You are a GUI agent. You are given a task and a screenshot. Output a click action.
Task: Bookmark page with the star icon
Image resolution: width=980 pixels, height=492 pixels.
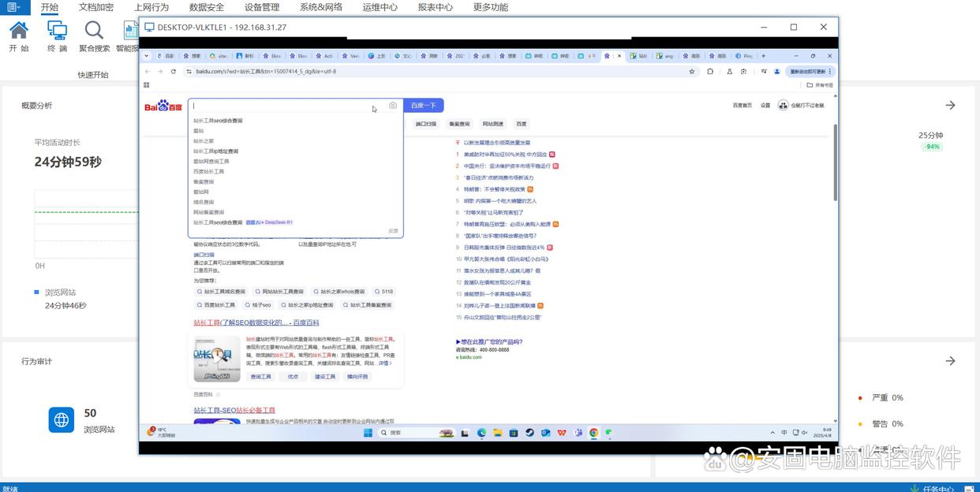(692, 71)
